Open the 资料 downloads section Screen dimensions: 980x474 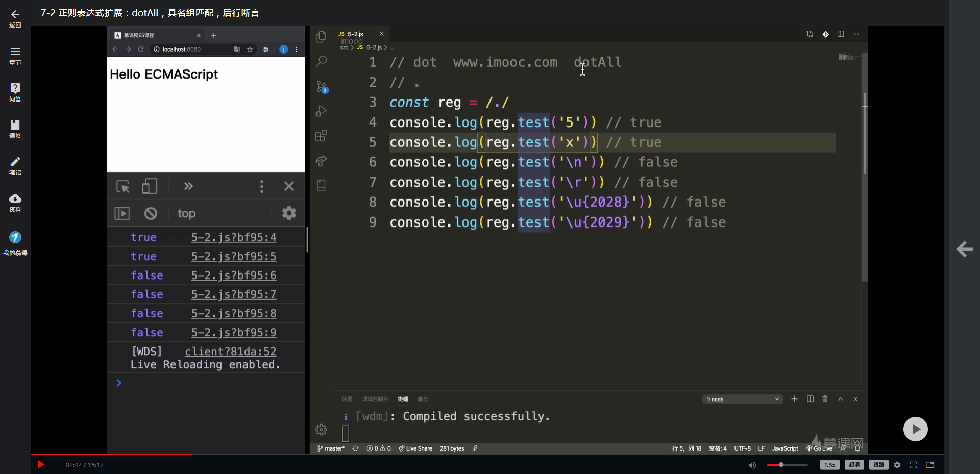point(15,203)
